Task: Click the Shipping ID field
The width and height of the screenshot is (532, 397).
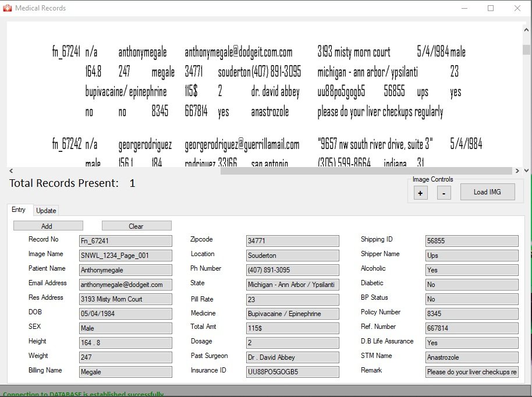Action: pyautogui.click(x=471, y=241)
